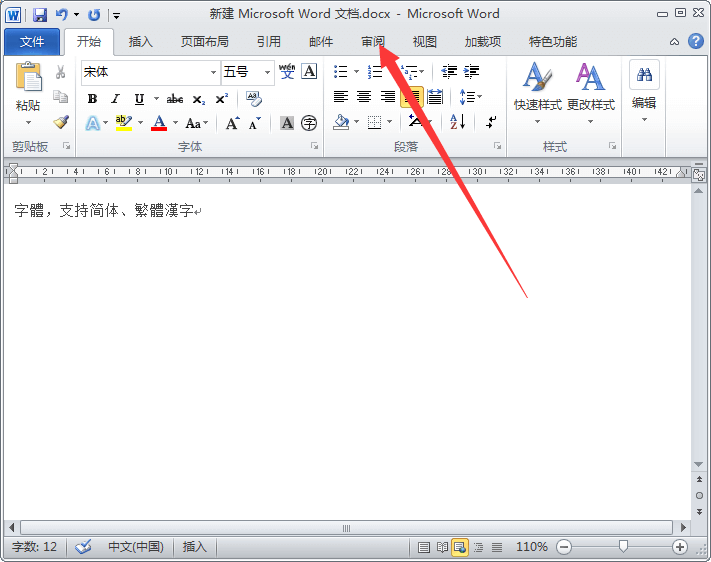The width and height of the screenshot is (711, 562).
Task: Switch to the 页面布局 tab
Action: (204, 42)
